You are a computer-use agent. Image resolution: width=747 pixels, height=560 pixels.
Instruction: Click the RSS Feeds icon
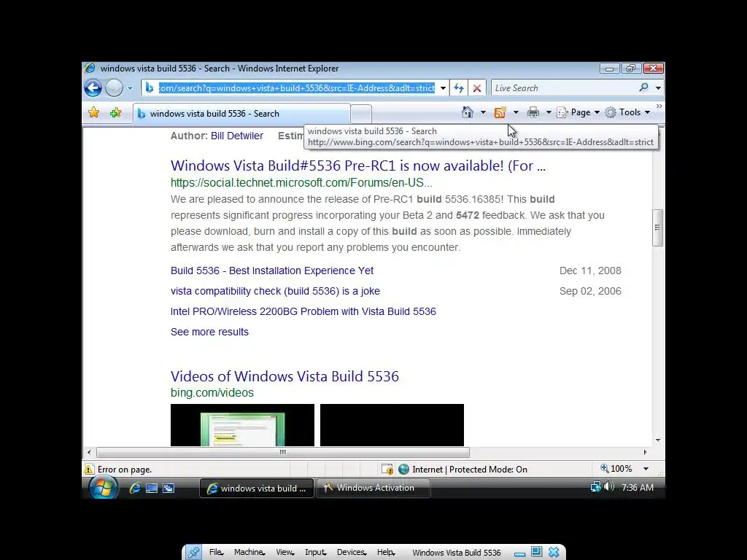pos(500,112)
